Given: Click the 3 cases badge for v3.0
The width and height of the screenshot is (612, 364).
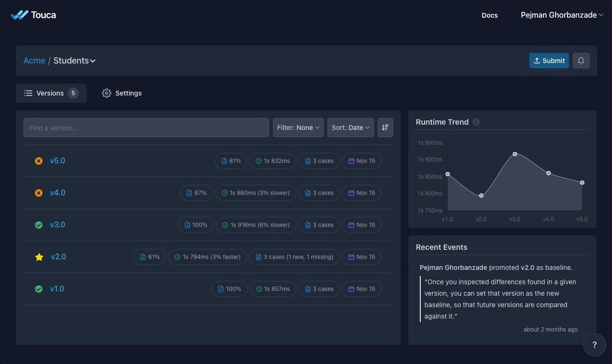Looking at the screenshot, I should pyautogui.click(x=319, y=225).
